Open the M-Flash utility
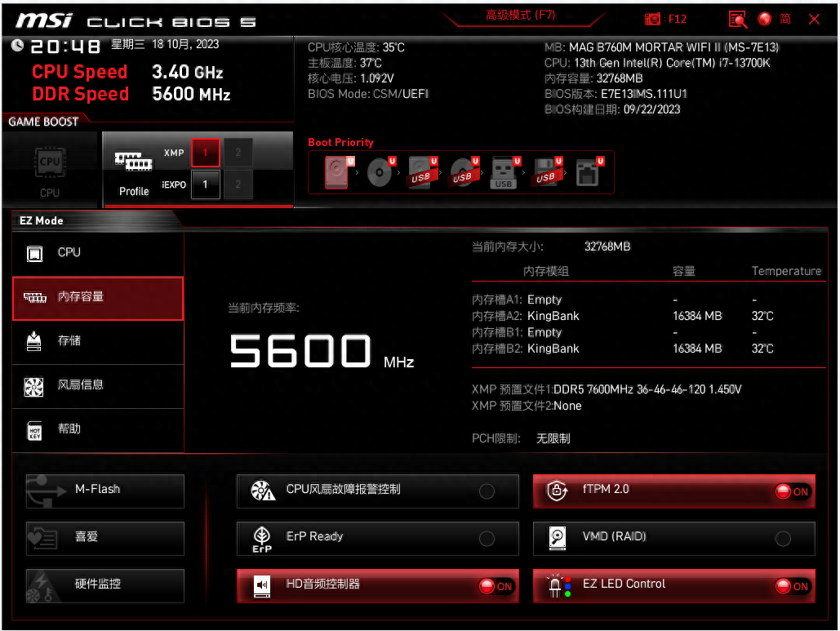This screenshot has width=840, height=631. [x=105, y=491]
